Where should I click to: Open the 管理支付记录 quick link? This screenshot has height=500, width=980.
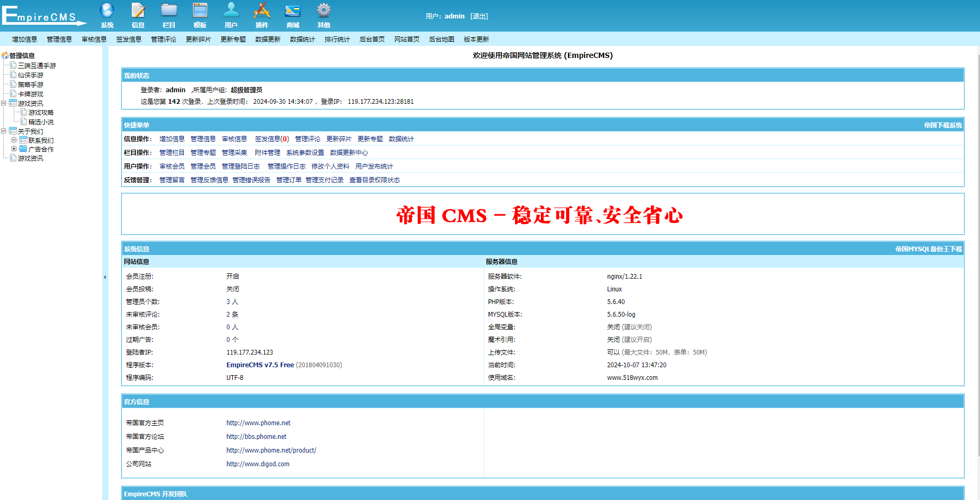point(325,180)
